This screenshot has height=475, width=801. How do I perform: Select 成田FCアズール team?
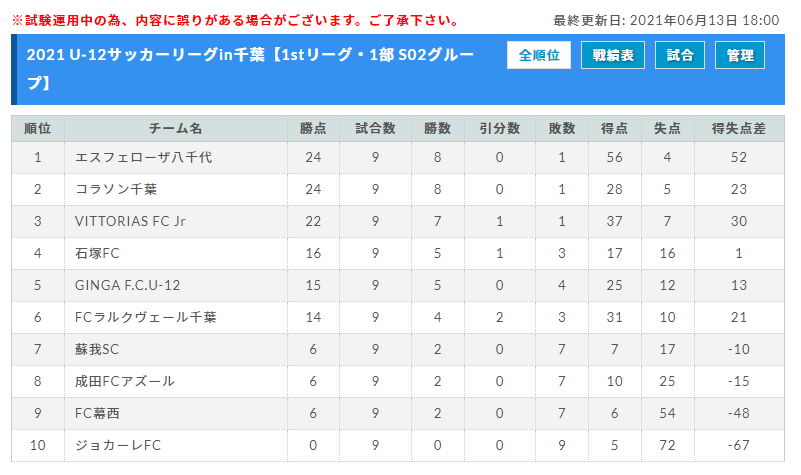(125, 381)
